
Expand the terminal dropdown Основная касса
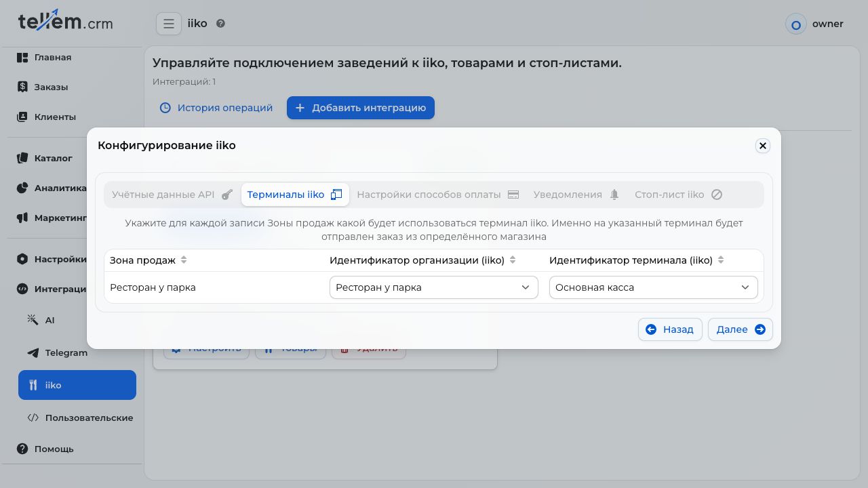[654, 287]
